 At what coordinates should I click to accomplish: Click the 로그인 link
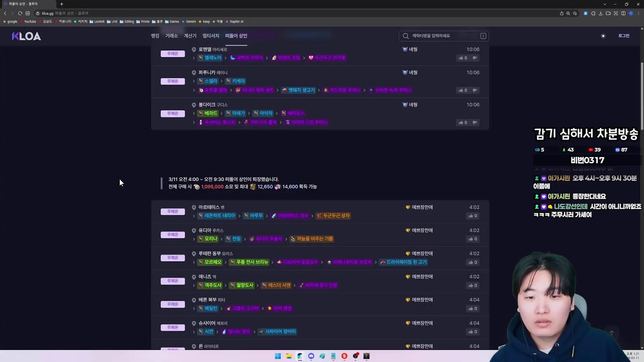click(x=624, y=36)
